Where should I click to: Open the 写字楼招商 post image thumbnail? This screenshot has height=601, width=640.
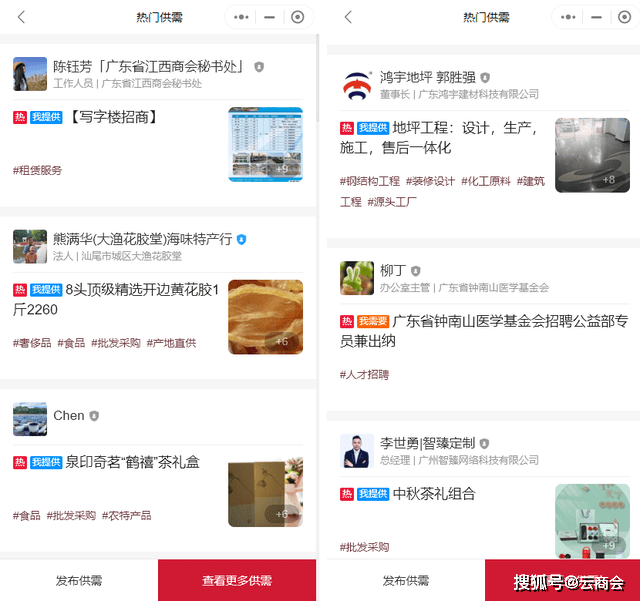pyautogui.click(x=265, y=143)
